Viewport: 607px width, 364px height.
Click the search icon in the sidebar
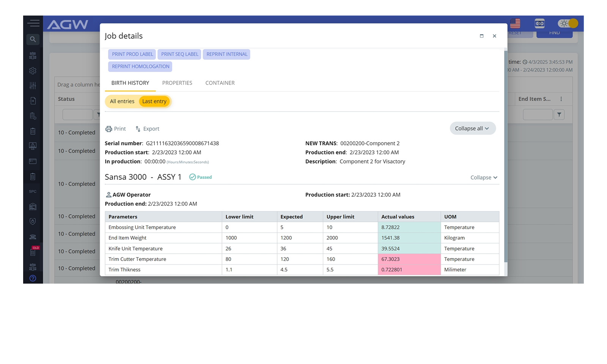coord(33,39)
